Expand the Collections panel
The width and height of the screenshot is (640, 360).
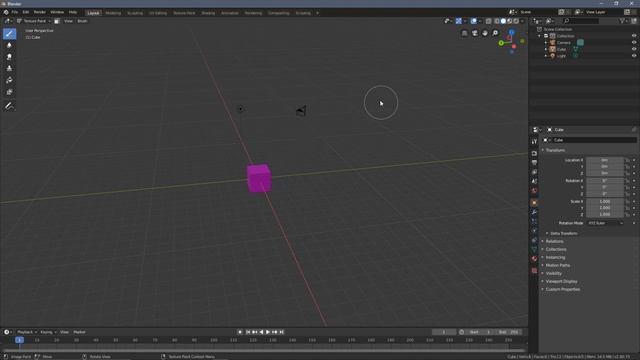point(556,249)
